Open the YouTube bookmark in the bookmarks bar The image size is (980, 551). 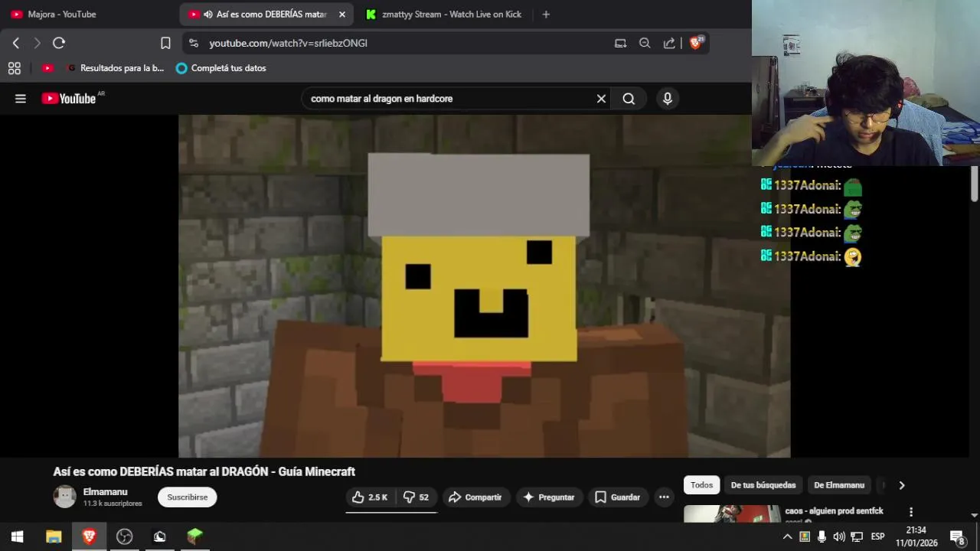(x=47, y=68)
